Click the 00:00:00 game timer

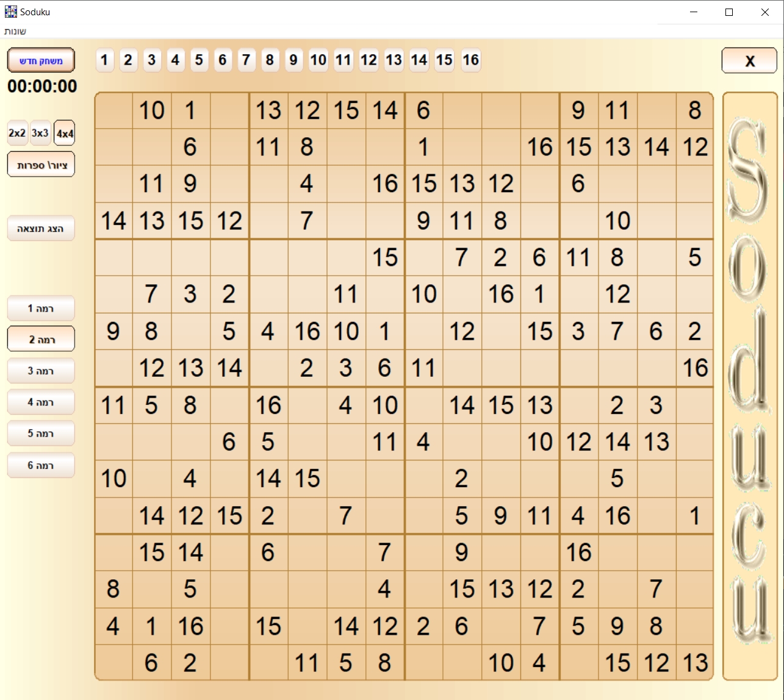tap(42, 87)
